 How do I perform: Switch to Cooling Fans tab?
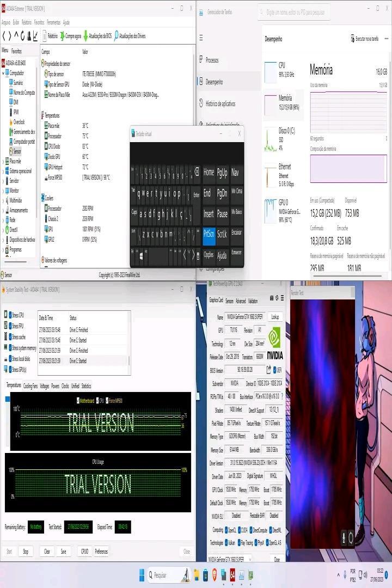click(30, 386)
